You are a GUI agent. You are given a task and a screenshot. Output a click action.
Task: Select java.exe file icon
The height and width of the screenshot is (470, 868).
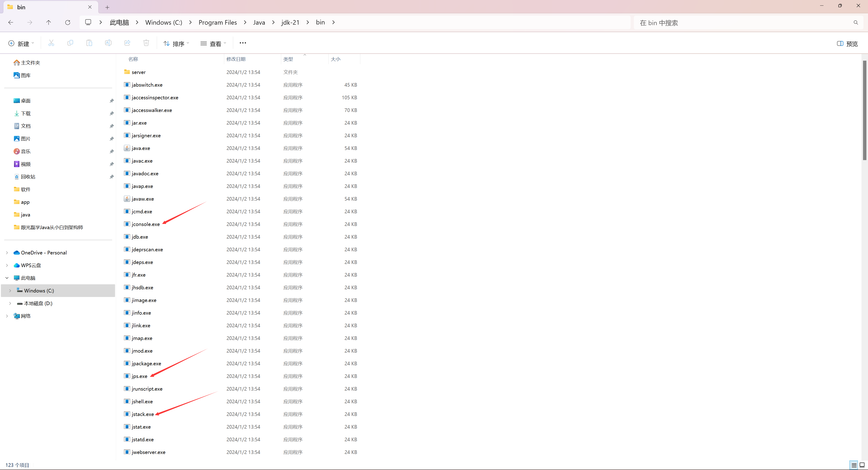[127, 148]
